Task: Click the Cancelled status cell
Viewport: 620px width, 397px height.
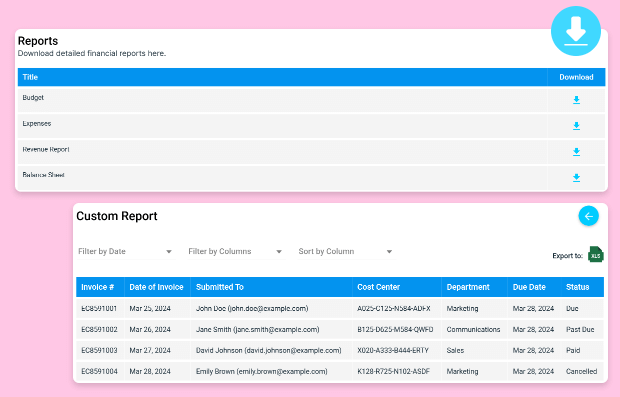Action: (581, 371)
